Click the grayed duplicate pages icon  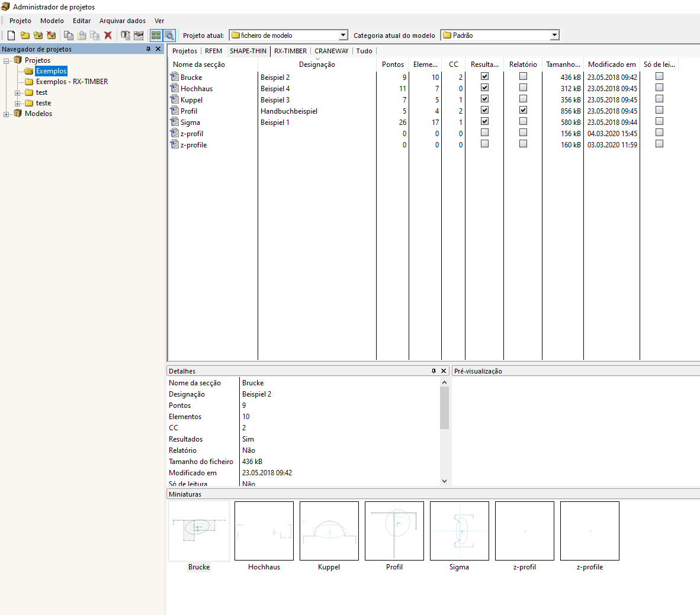(95, 36)
